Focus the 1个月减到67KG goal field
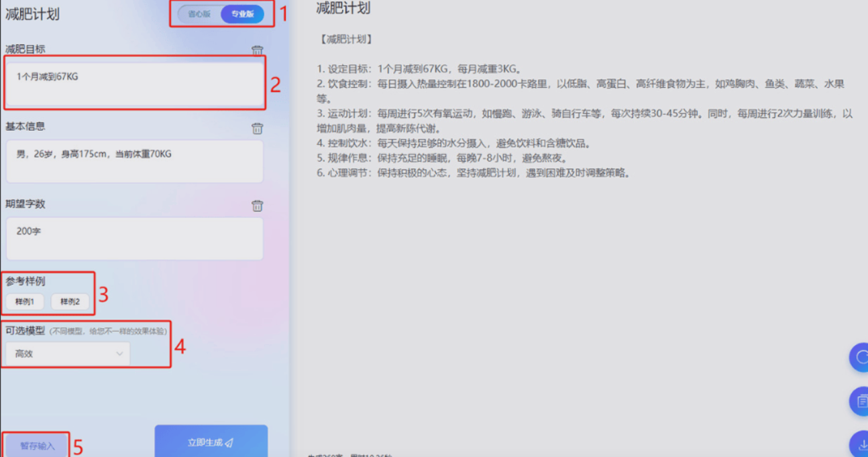The image size is (868, 457). [134, 83]
